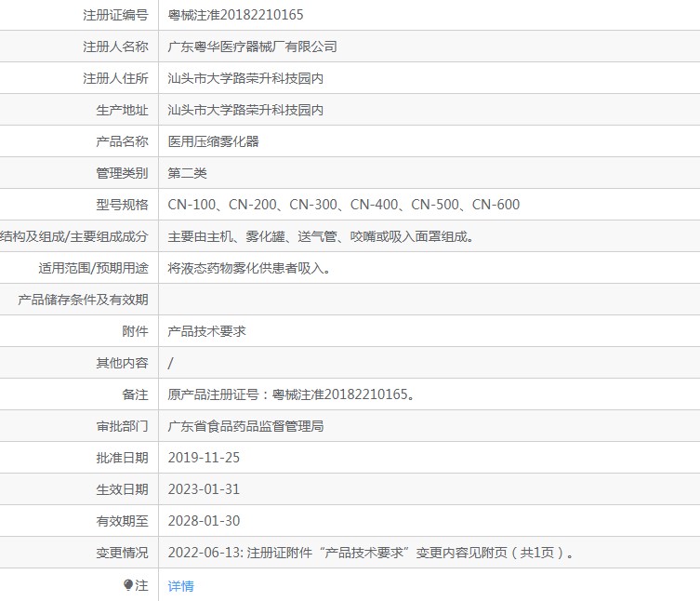The image size is (700, 601).
Task: Click the 适用范围/预期用途 label
Action: 93,268
